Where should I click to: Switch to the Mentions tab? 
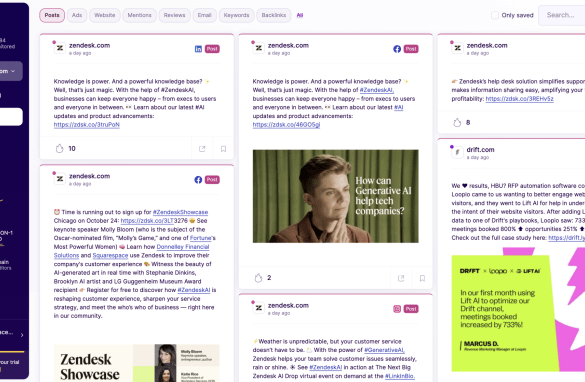[139, 15]
